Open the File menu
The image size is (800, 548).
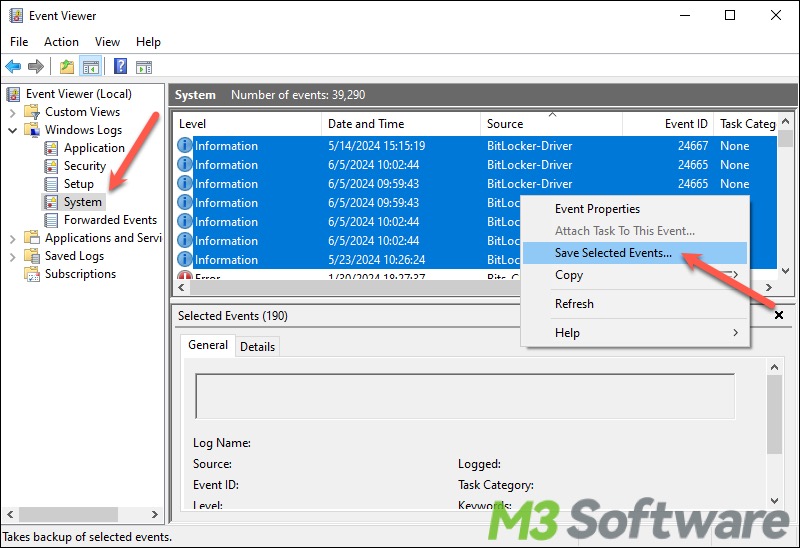point(19,42)
